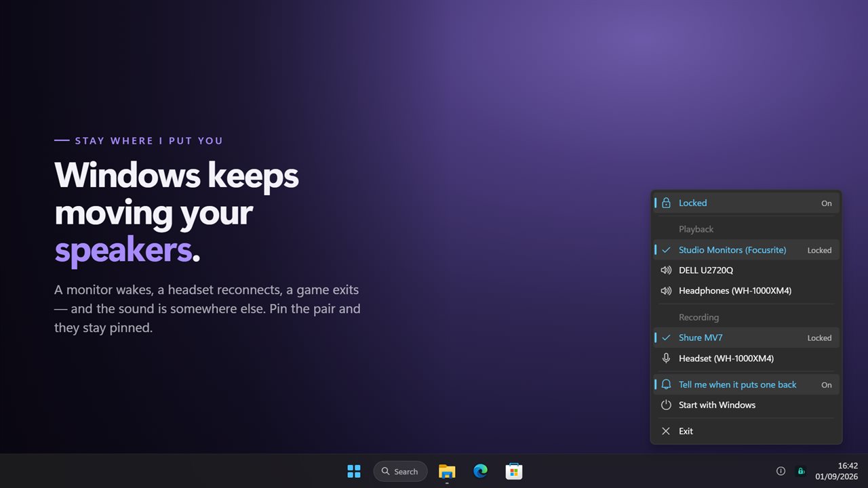Pick Shure MV7 as recording device
The height and width of the screenshot is (488, 868).
coord(746,338)
